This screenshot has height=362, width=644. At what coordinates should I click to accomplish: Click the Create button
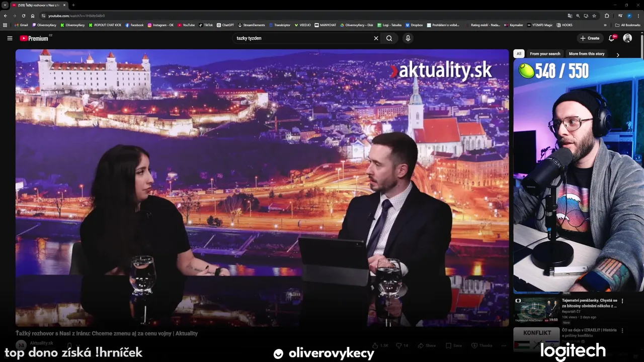(x=590, y=38)
